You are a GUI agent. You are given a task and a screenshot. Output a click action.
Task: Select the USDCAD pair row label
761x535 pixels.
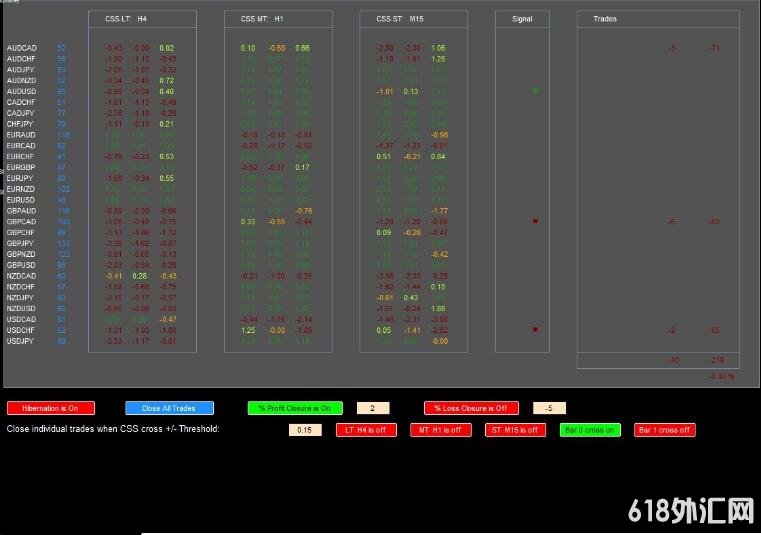tap(21, 319)
